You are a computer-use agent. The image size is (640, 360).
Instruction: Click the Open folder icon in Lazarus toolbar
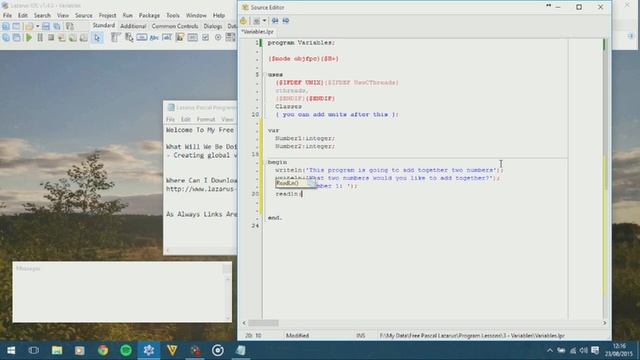[29, 26]
